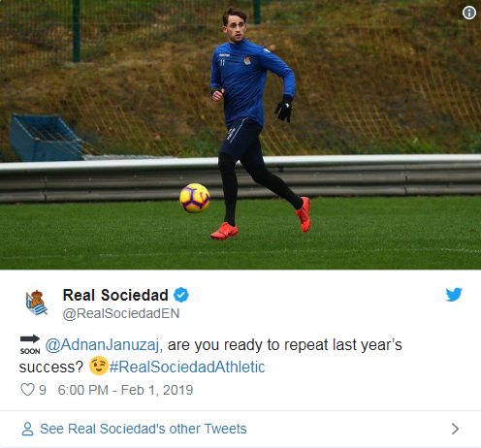Open the #RealSociedadAthletic hashtag
The image size is (481, 448).
(187, 367)
